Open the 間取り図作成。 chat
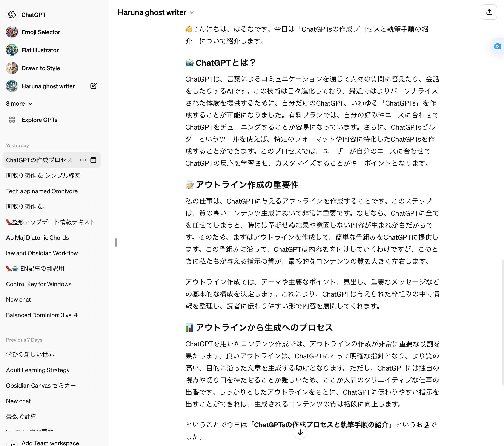This screenshot has width=504, height=446. pos(25,207)
